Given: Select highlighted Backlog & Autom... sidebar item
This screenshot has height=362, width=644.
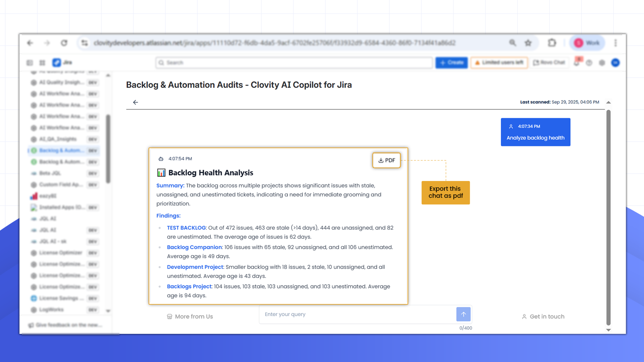Looking at the screenshot, I should pyautogui.click(x=64, y=150).
